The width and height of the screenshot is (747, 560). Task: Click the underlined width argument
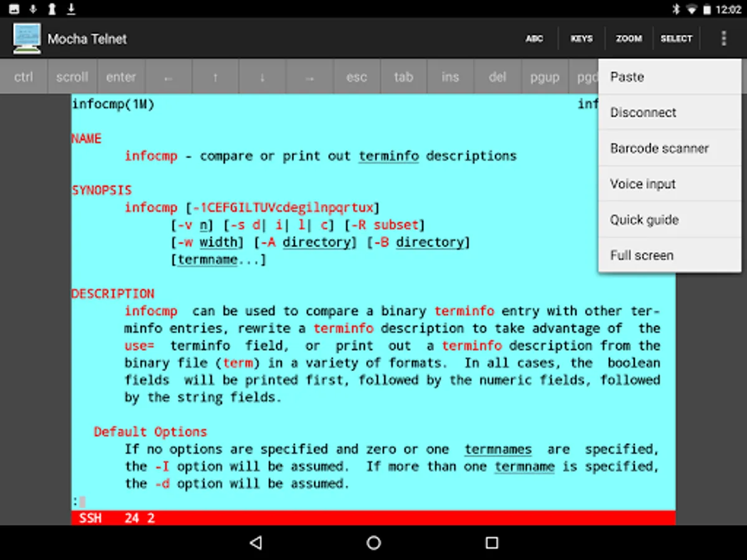(x=218, y=242)
